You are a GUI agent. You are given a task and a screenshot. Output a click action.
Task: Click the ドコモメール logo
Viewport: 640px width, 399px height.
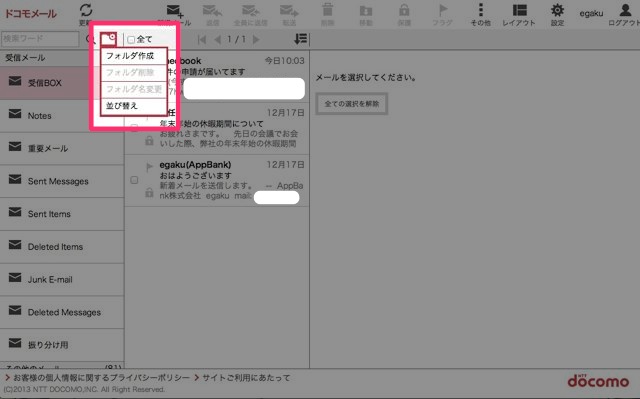[x=31, y=13]
